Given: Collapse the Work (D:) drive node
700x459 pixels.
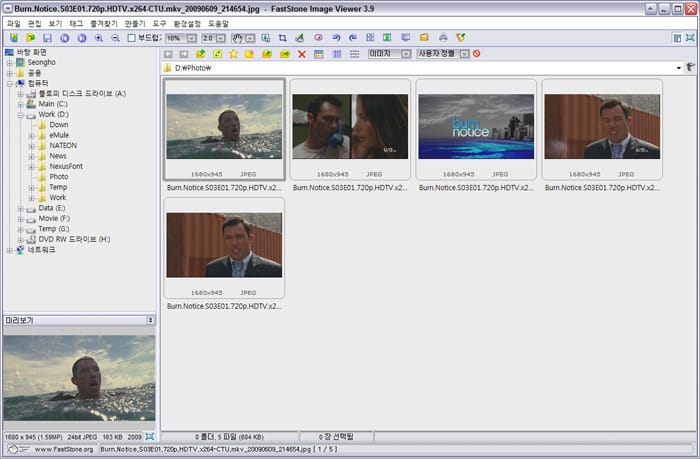Looking at the screenshot, I should (20, 115).
